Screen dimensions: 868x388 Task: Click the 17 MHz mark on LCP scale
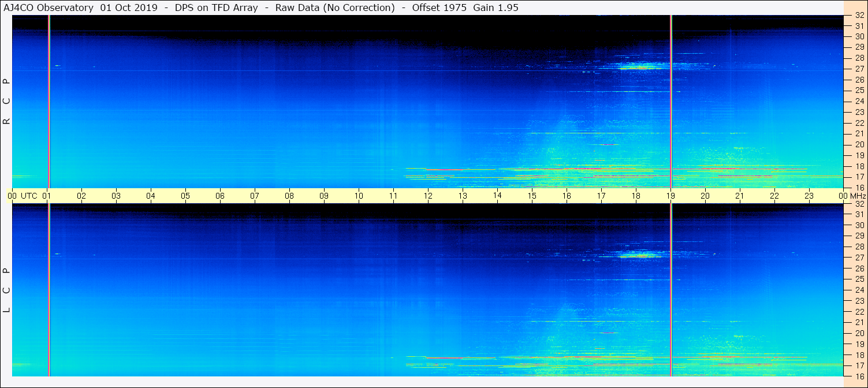point(859,365)
